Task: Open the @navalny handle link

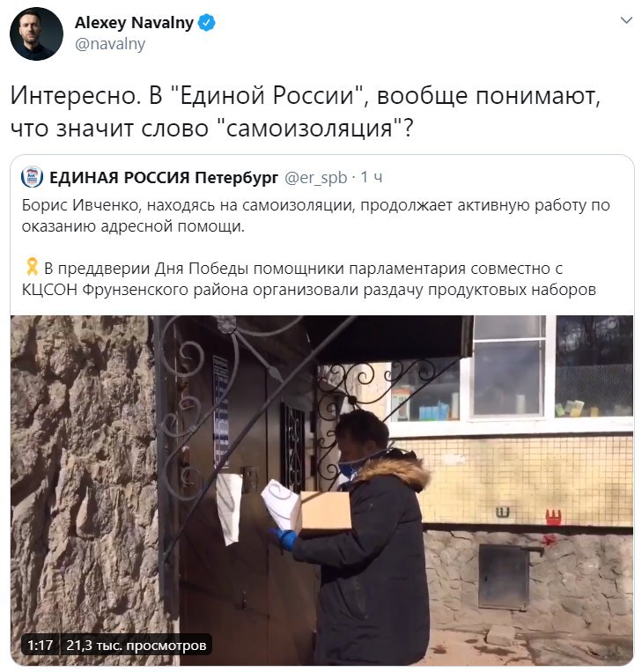Action: (110, 44)
